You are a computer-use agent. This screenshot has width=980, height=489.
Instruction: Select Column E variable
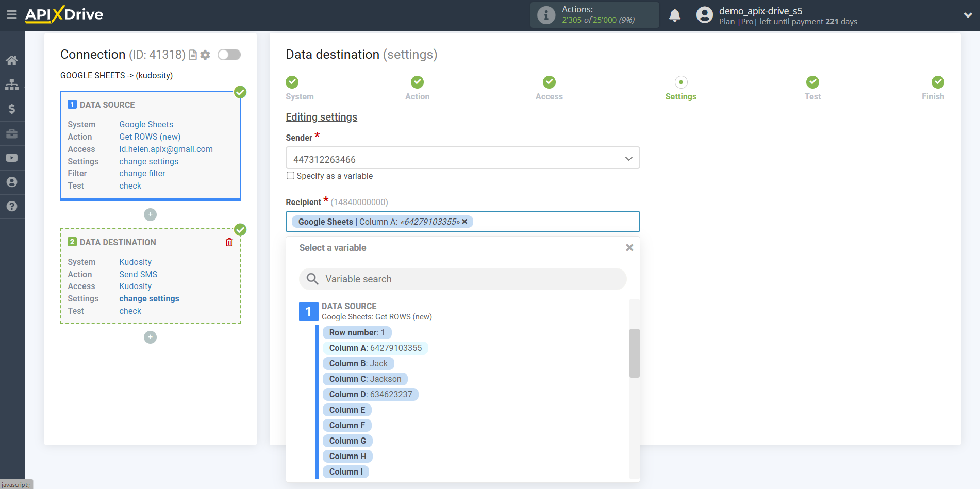pos(347,410)
